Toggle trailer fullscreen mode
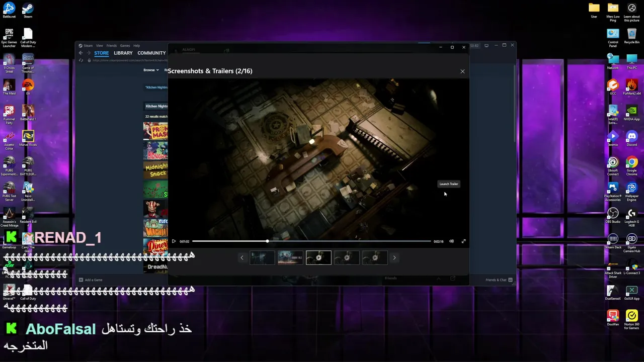 pos(463,241)
